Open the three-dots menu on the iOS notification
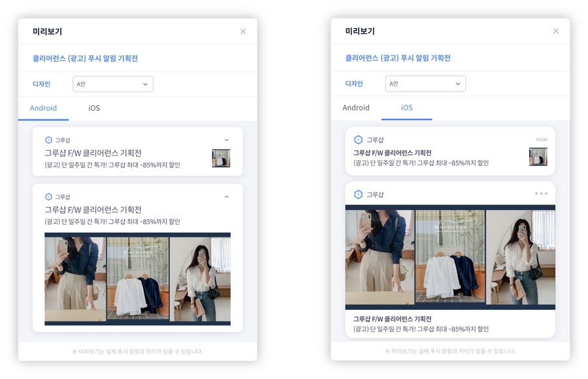588x379 pixels. (x=541, y=193)
